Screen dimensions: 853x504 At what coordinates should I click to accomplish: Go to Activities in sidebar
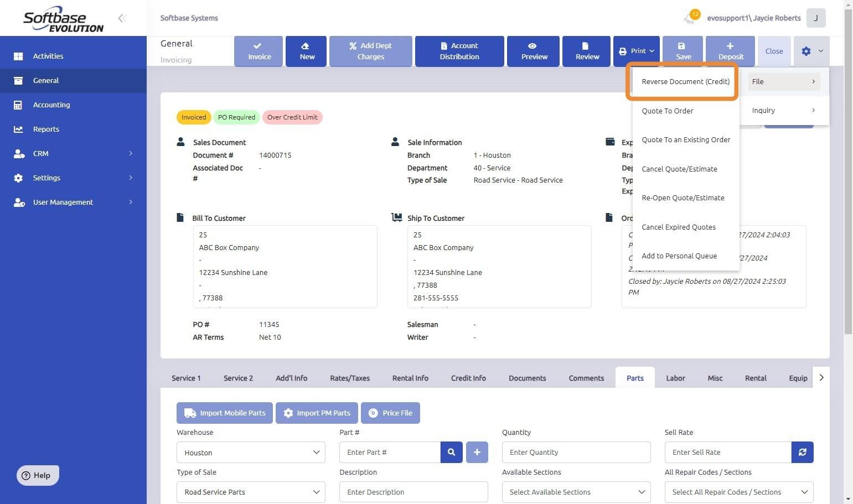point(73,56)
